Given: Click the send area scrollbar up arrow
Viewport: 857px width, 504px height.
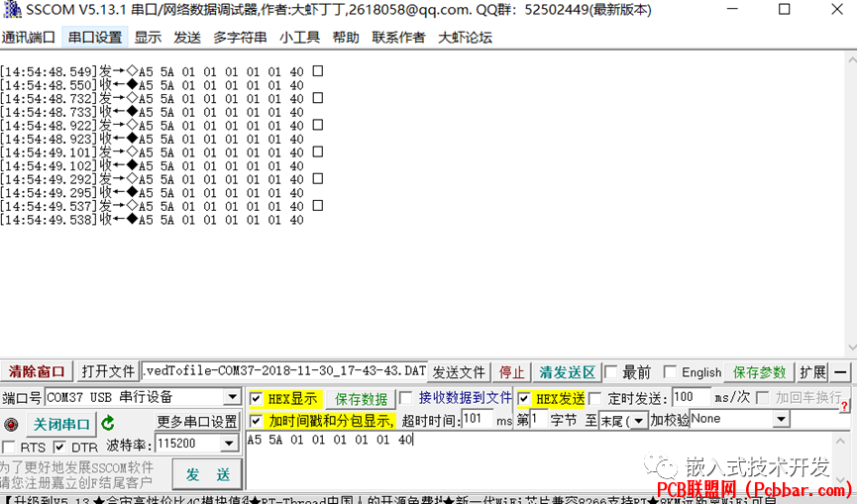Looking at the screenshot, I should coord(840,442).
